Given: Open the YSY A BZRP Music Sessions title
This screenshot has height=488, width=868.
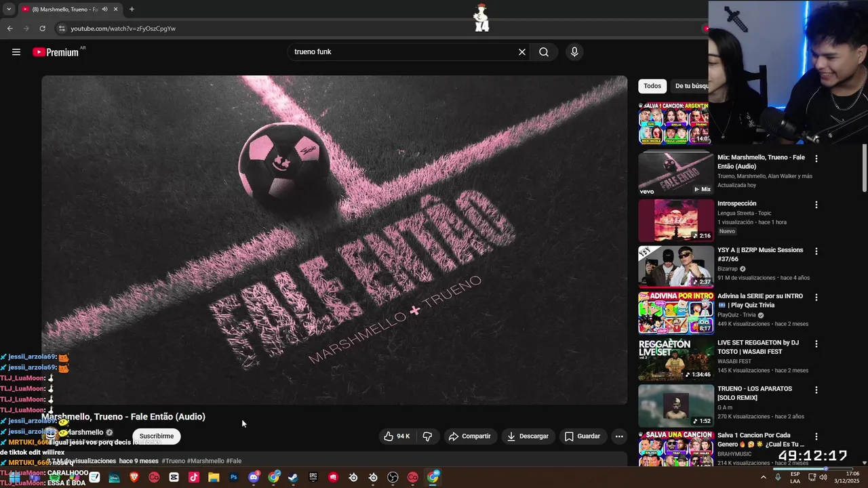Looking at the screenshot, I should tap(760, 254).
